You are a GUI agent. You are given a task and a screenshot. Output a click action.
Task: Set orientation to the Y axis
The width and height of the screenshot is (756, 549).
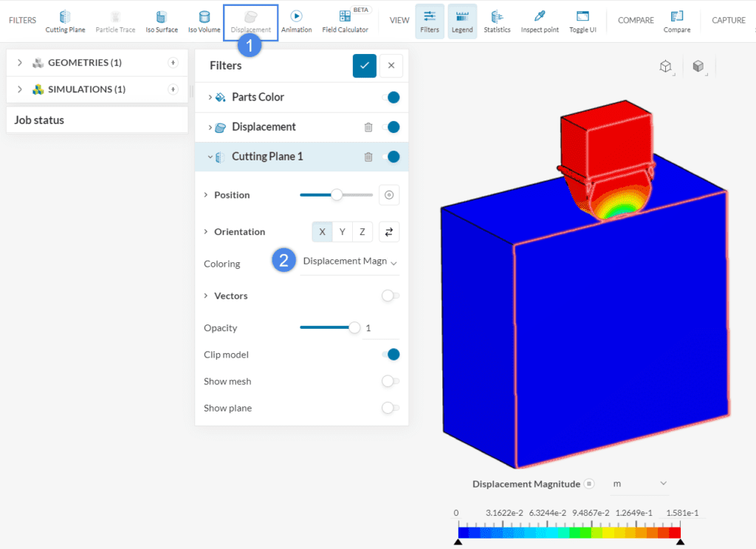(343, 232)
